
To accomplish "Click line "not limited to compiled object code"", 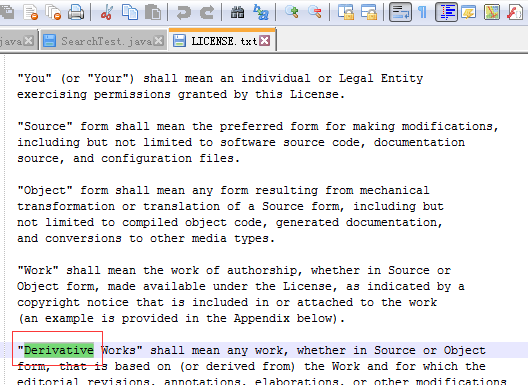I will point(230,222).
